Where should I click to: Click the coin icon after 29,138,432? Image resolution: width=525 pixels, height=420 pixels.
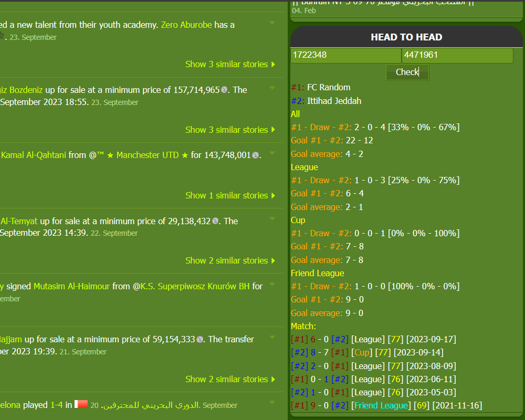215,222
